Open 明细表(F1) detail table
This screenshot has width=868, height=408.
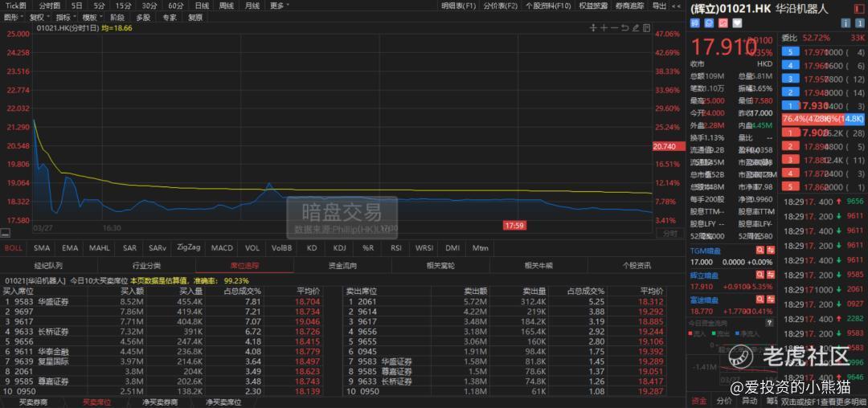click(x=458, y=6)
